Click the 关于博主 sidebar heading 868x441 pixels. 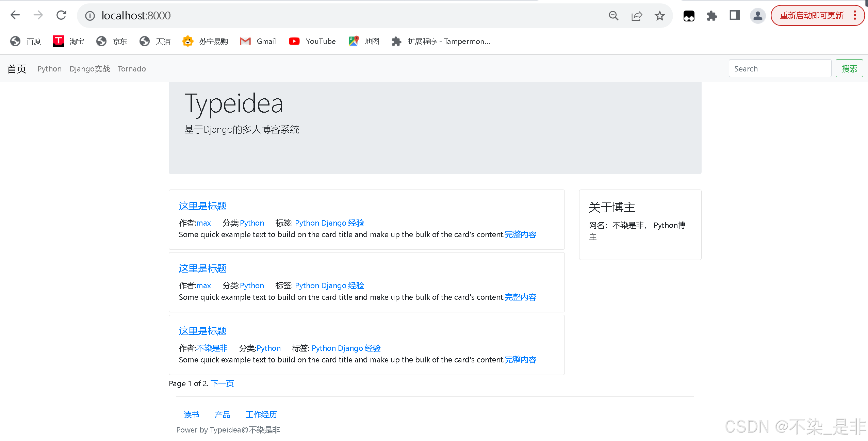pyautogui.click(x=612, y=207)
